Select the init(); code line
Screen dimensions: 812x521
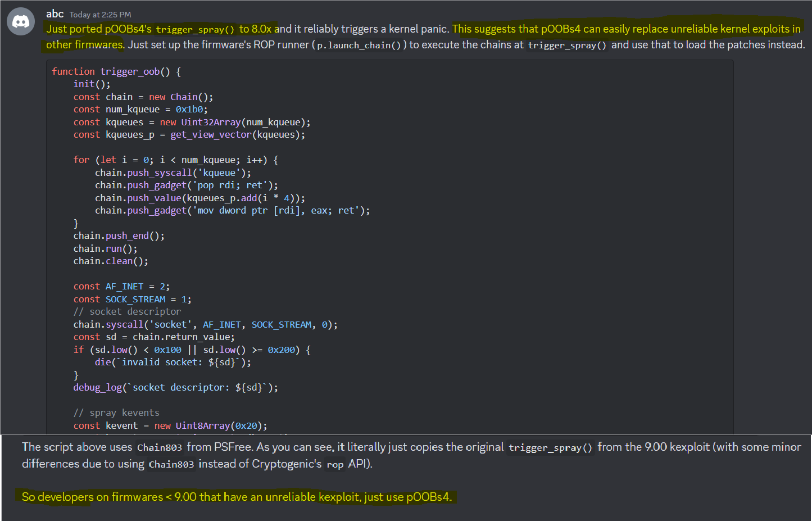(92, 84)
